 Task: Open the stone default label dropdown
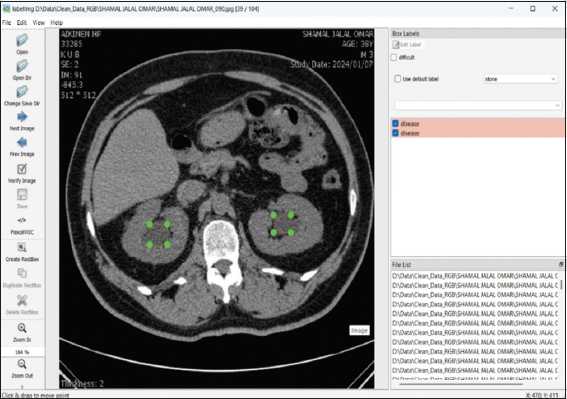[x=520, y=79]
